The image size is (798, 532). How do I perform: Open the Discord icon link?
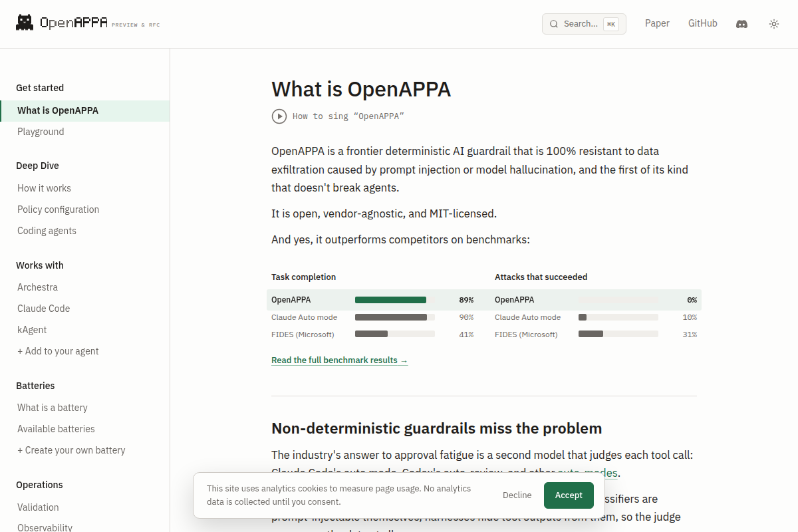[741, 24]
